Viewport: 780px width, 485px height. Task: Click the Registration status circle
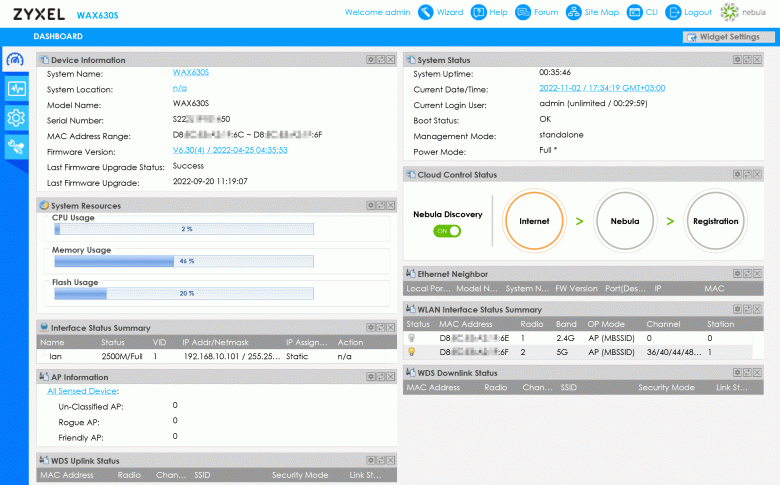tap(715, 221)
